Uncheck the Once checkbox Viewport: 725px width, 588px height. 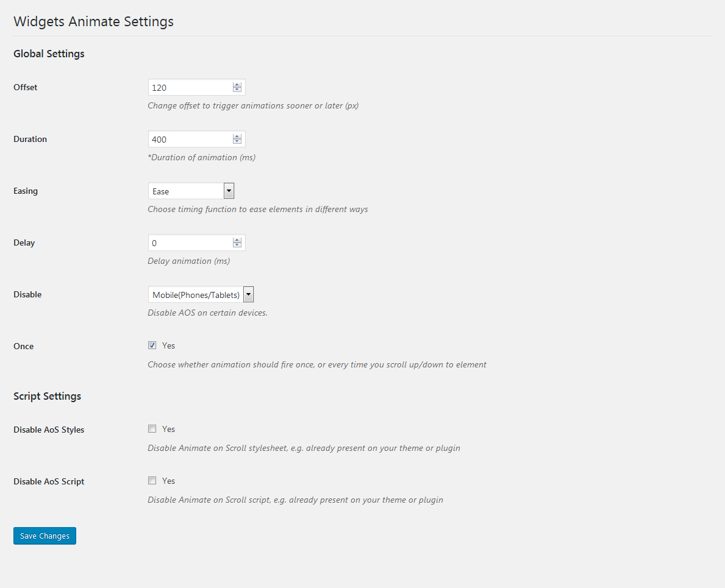[x=152, y=345]
